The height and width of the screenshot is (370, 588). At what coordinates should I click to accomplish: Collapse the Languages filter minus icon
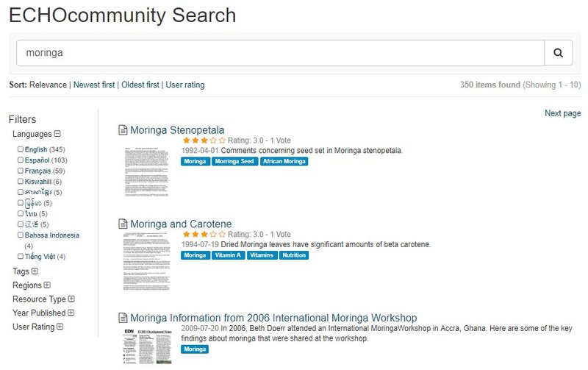coord(57,134)
